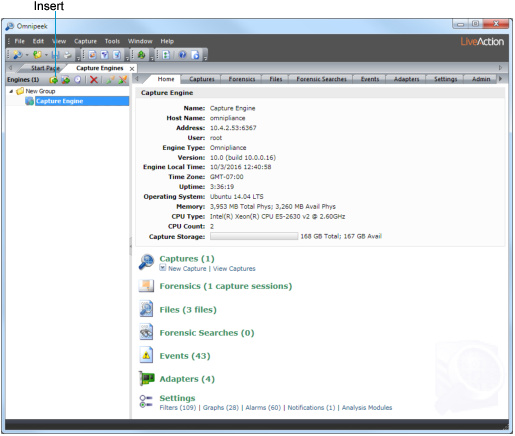515x436 pixels.
Task: Click the Capture Storage progress bar
Action: tap(254, 236)
